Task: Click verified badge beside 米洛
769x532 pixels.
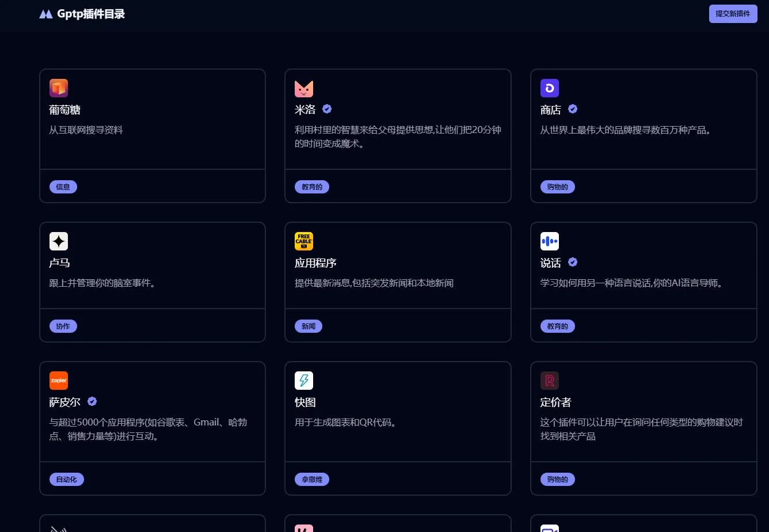Action: click(x=327, y=109)
